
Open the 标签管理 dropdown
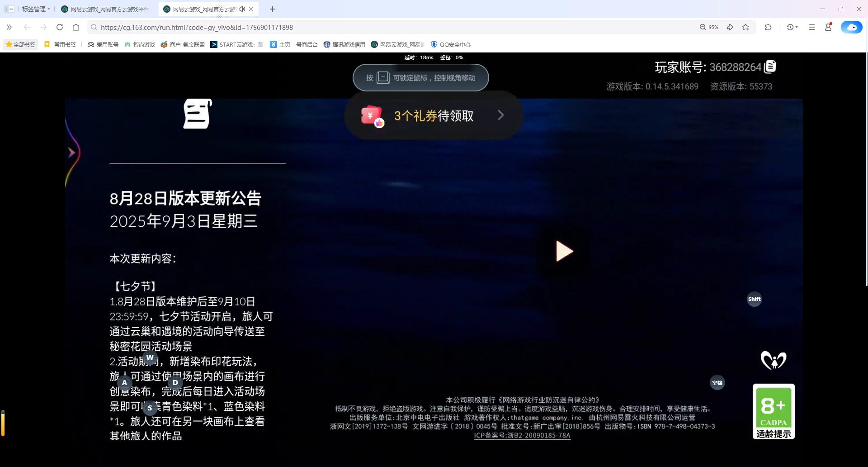(x=36, y=9)
